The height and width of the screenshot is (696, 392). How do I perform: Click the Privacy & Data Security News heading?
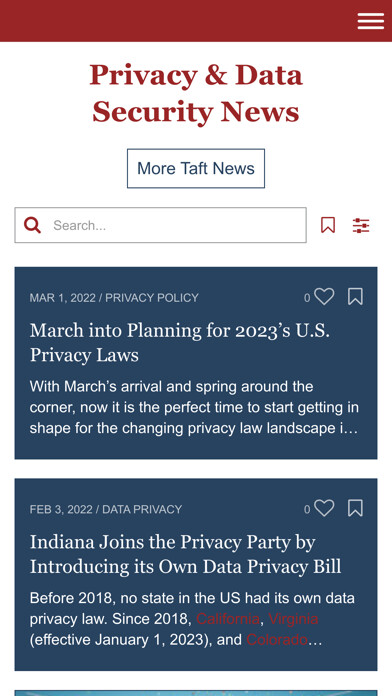coord(196,93)
